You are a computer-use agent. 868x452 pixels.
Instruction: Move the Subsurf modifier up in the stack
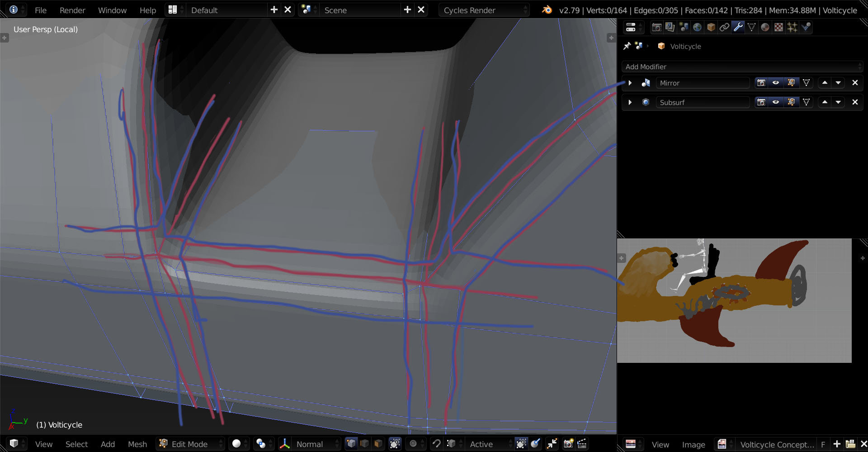click(x=825, y=102)
